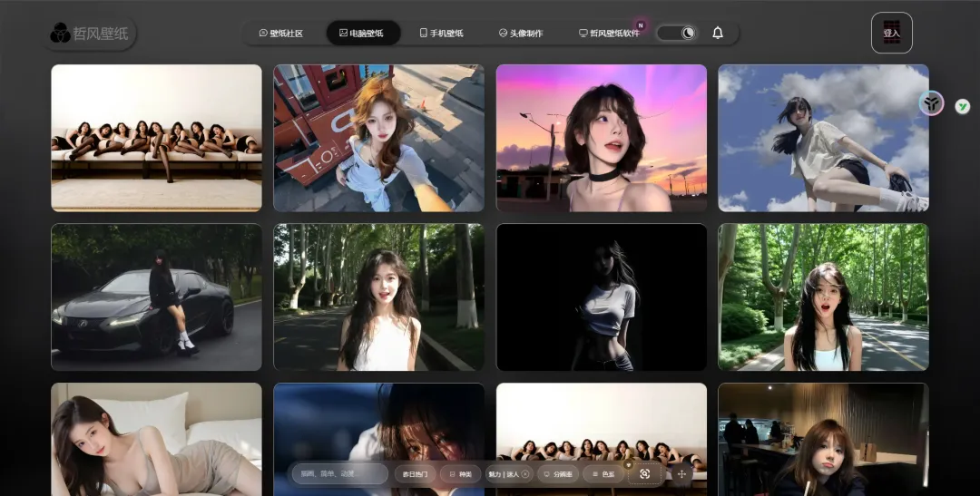Open the 壁纸社区 tab

pyautogui.click(x=280, y=34)
